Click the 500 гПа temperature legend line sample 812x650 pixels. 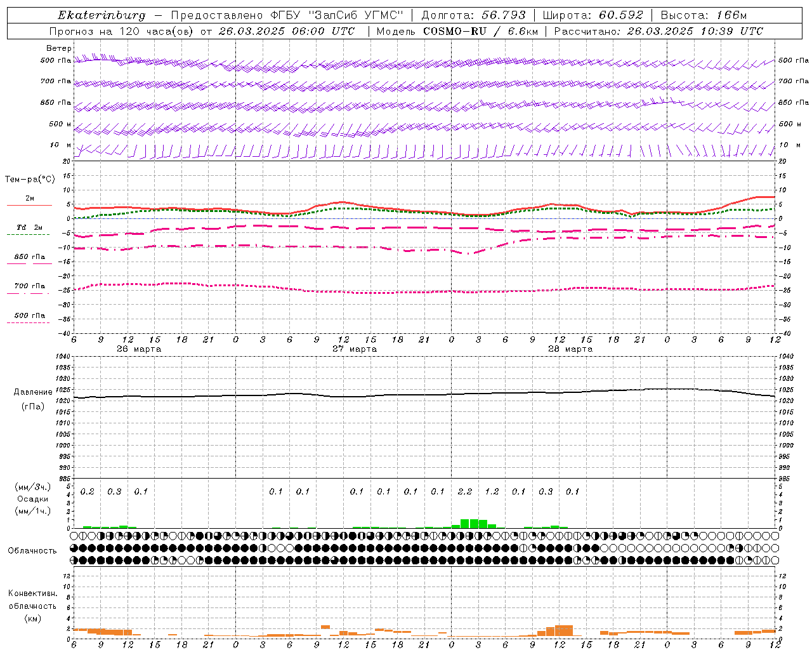29,322
